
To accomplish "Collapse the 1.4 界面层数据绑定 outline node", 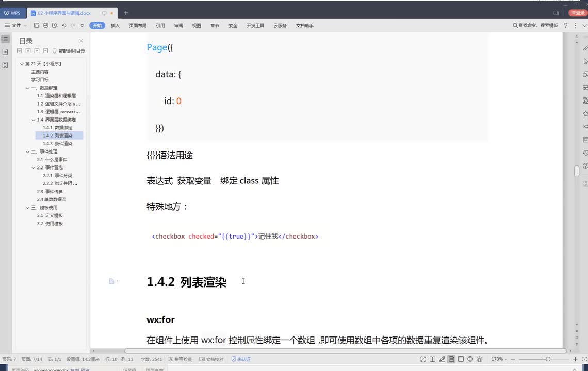I will tap(34, 120).
